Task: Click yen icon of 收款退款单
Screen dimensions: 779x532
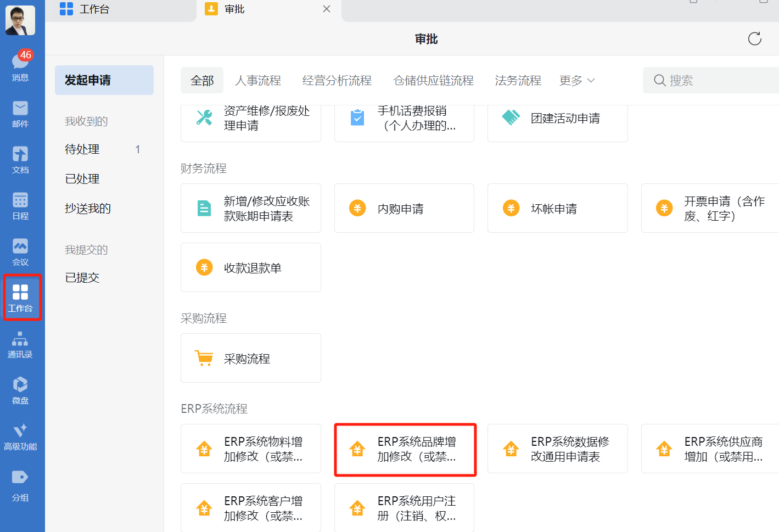Action: point(204,267)
